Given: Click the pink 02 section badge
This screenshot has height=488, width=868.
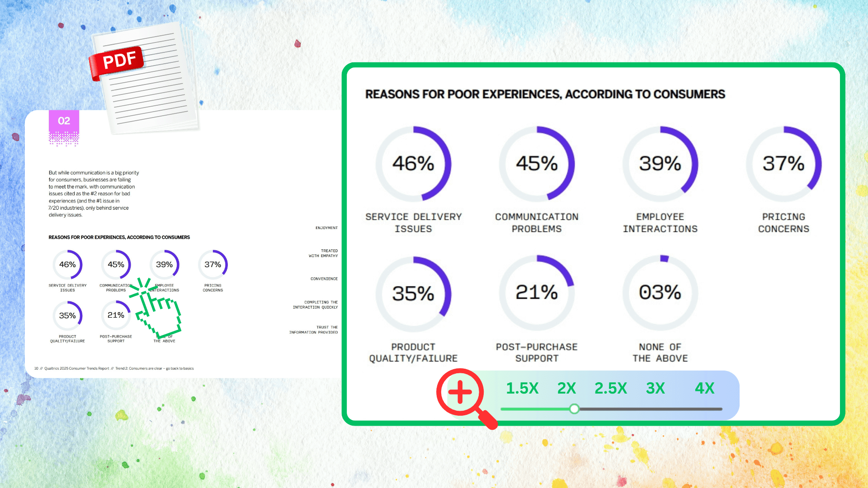Looking at the screenshot, I should [64, 121].
